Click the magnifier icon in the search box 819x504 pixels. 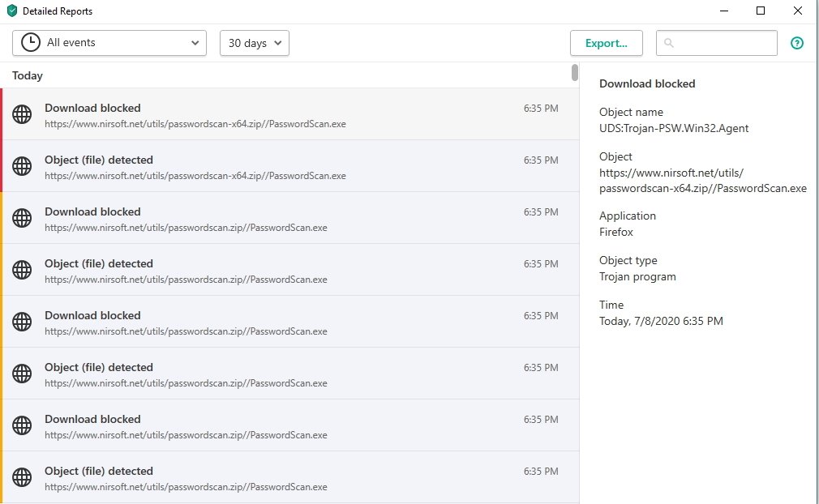coord(669,43)
